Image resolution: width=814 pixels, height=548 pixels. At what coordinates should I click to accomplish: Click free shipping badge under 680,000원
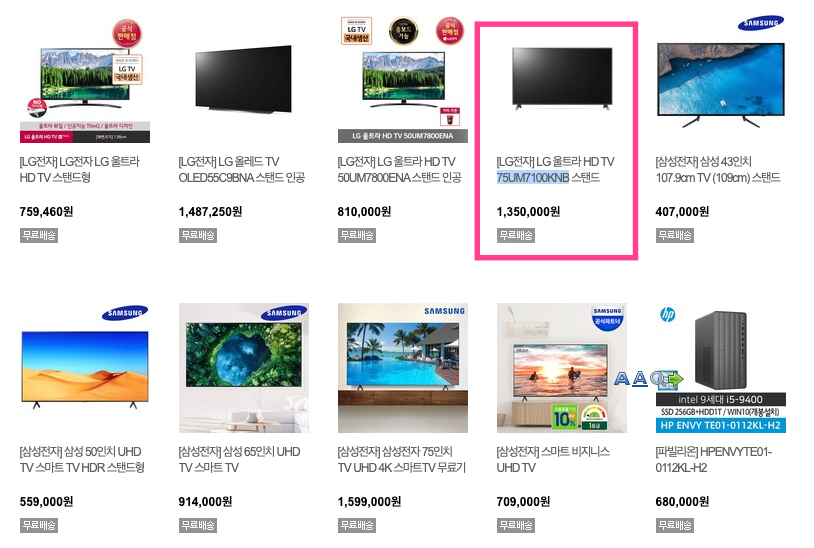pyautogui.click(x=674, y=525)
